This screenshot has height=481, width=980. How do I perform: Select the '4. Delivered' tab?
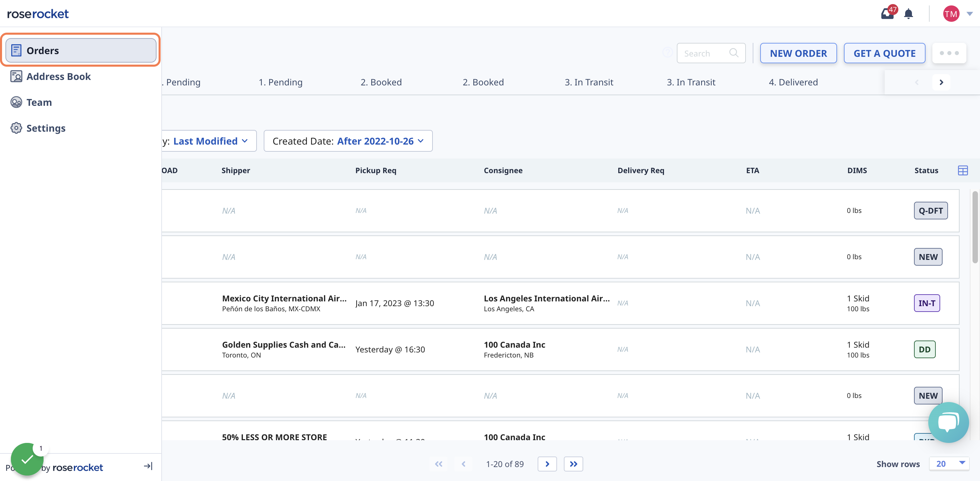[x=793, y=82]
